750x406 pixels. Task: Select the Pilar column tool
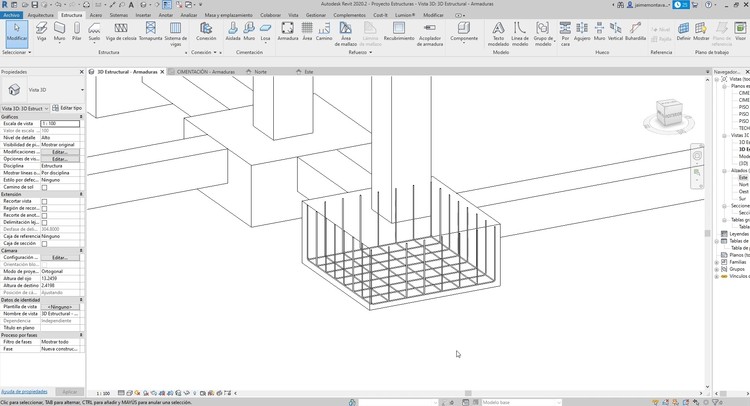(x=76, y=32)
